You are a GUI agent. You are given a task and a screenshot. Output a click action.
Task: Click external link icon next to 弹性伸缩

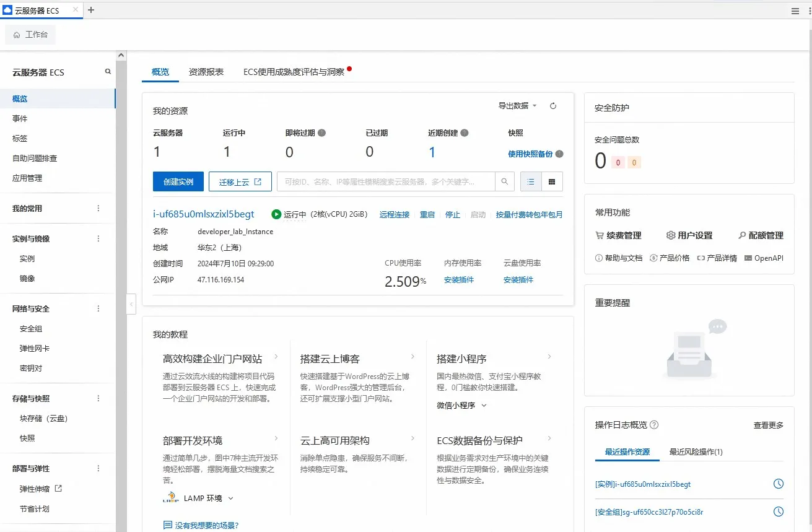[x=59, y=488]
